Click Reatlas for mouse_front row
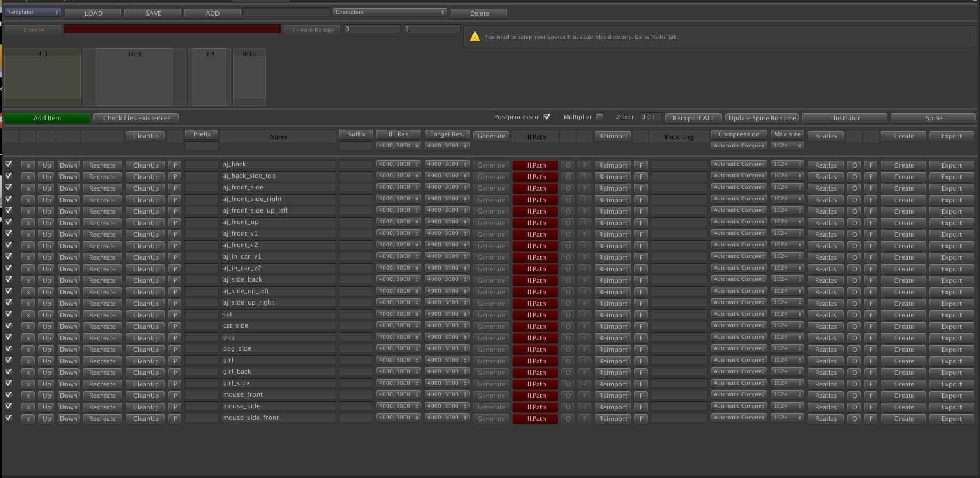 point(826,396)
